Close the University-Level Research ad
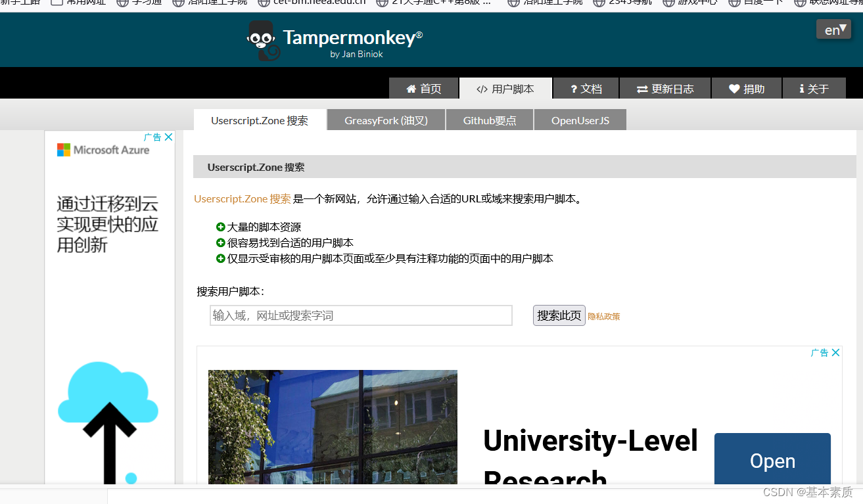863x504 pixels. pos(836,353)
